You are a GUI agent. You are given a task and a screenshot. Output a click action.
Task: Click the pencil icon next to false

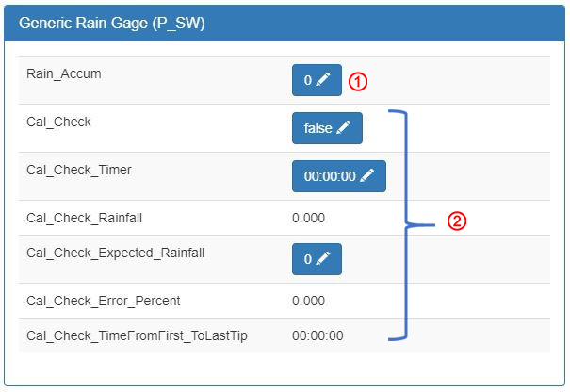click(x=344, y=127)
